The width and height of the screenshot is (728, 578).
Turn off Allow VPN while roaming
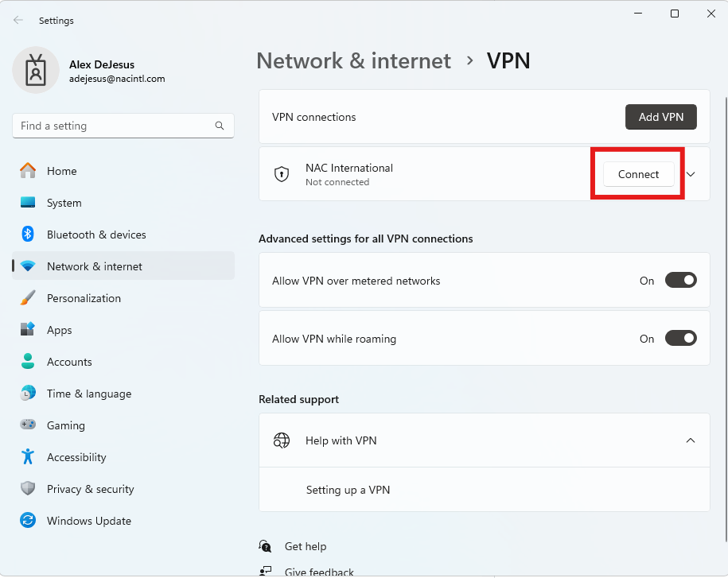[x=680, y=338]
